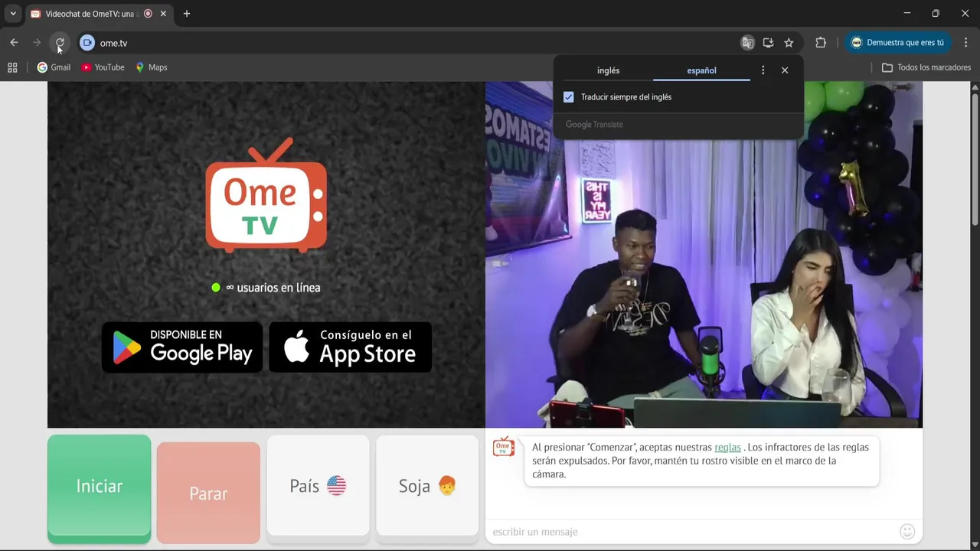Image resolution: width=980 pixels, height=551 pixels.
Task: Open the extensions puzzle icon
Action: pos(821,43)
